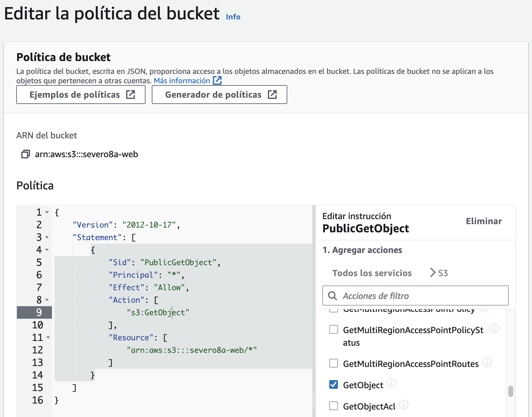Go to Todos los servicios breadcrumb
The width and height of the screenshot is (532, 417).
pos(372,273)
